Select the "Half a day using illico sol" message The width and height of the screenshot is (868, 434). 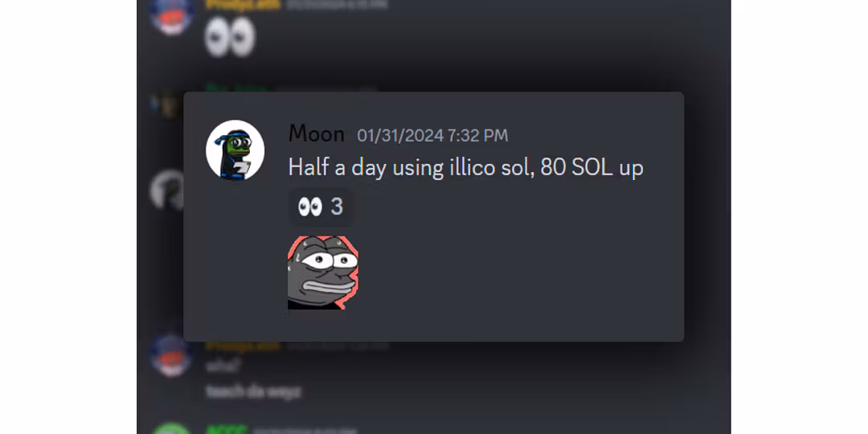465,167
